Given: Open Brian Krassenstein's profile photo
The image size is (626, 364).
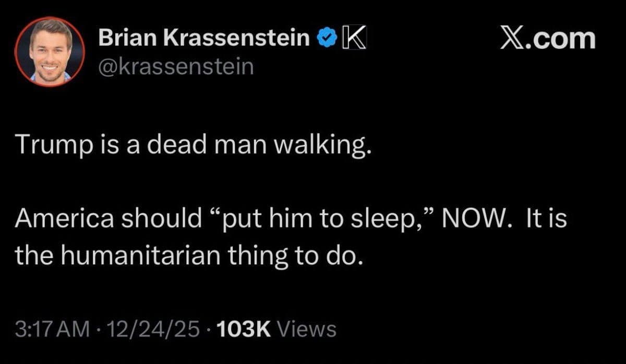Looking at the screenshot, I should click(50, 52).
